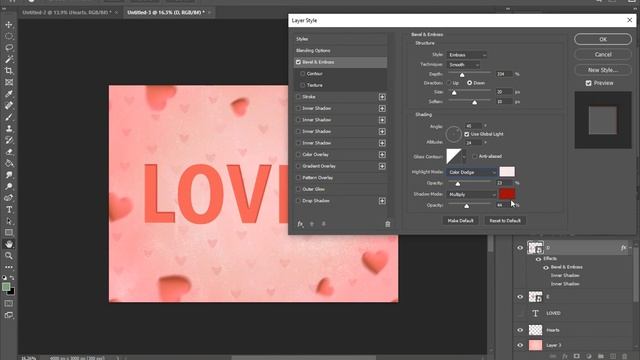
Task: Open the Technique dropdown showing Smooth
Action: point(463,64)
